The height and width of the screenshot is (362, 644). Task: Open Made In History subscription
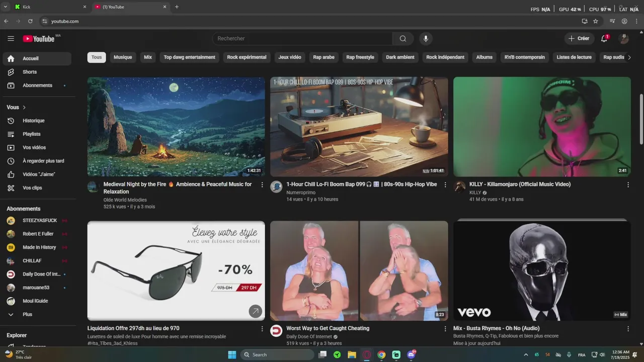36,247
